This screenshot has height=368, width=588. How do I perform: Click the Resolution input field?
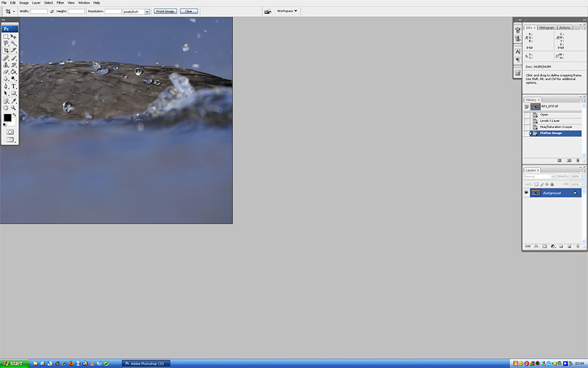(113, 11)
